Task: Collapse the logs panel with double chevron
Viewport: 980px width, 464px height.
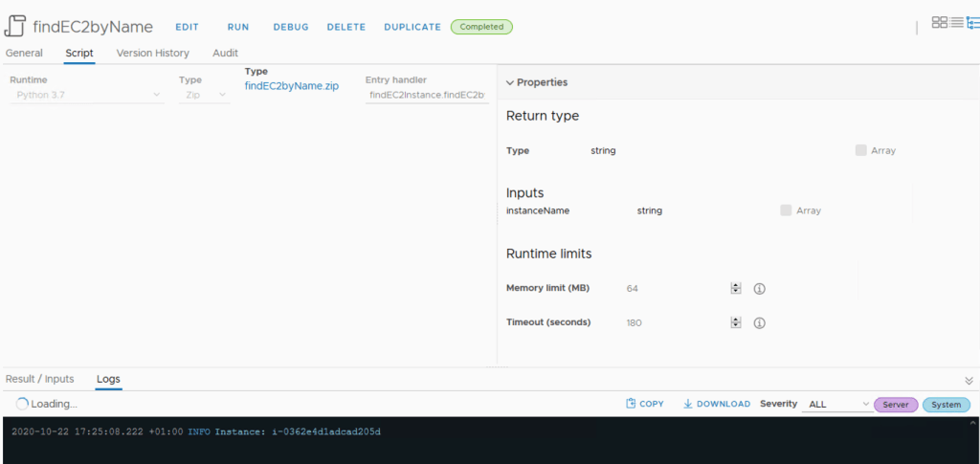Action: point(969,380)
